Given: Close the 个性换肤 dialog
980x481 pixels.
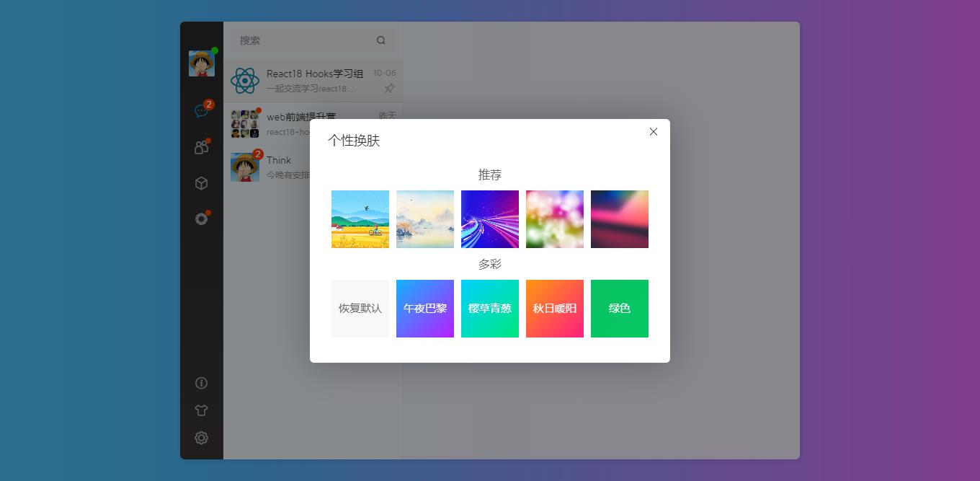Looking at the screenshot, I should pos(653,132).
